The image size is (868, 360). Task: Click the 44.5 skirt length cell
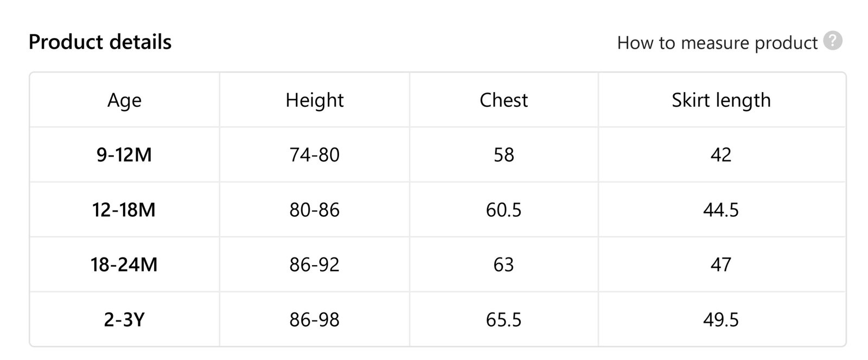(721, 210)
